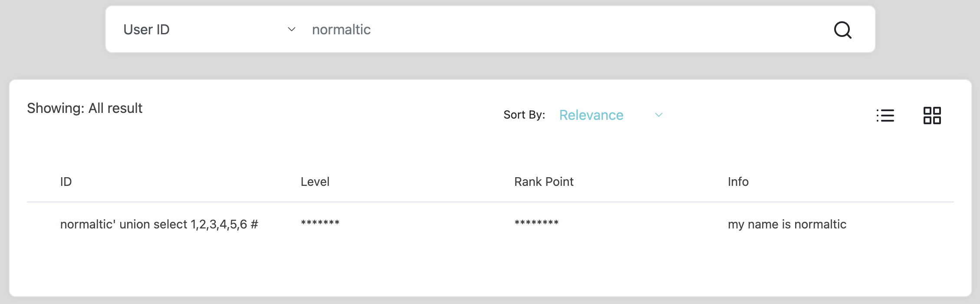This screenshot has width=980, height=304.
Task: Switch to grid view layout
Action: [932, 116]
